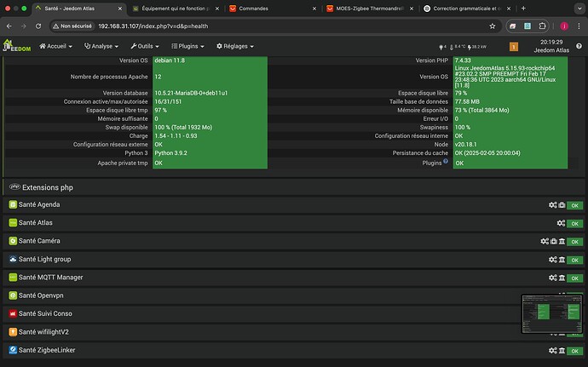Click the institution icon on Santé Light group row
The width and height of the screenshot is (588, 367).
tap(562, 260)
